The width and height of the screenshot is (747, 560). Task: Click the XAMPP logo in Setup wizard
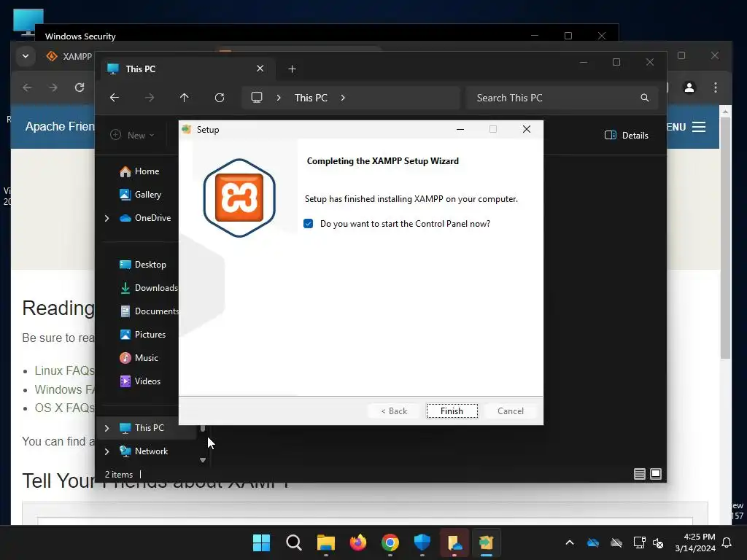pyautogui.click(x=239, y=198)
